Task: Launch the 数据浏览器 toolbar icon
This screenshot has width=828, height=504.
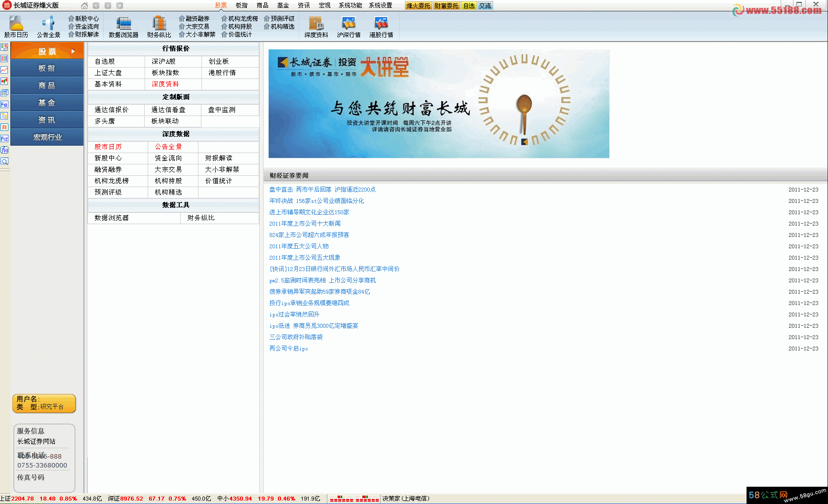Action: pyautogui.click(x=123, y=27)
